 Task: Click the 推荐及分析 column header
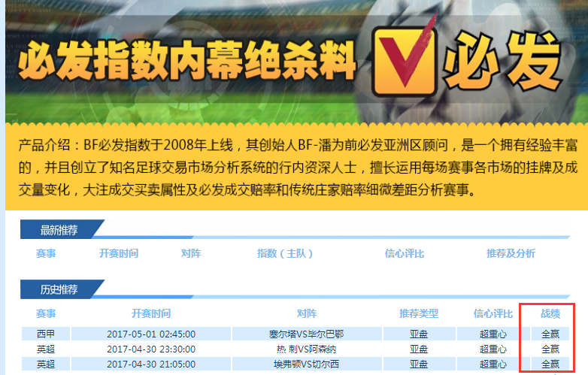(x=511, y=253)
